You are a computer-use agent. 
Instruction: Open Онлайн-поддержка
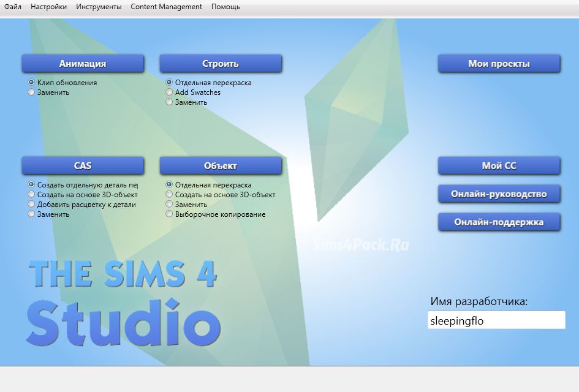coord(499,222)
